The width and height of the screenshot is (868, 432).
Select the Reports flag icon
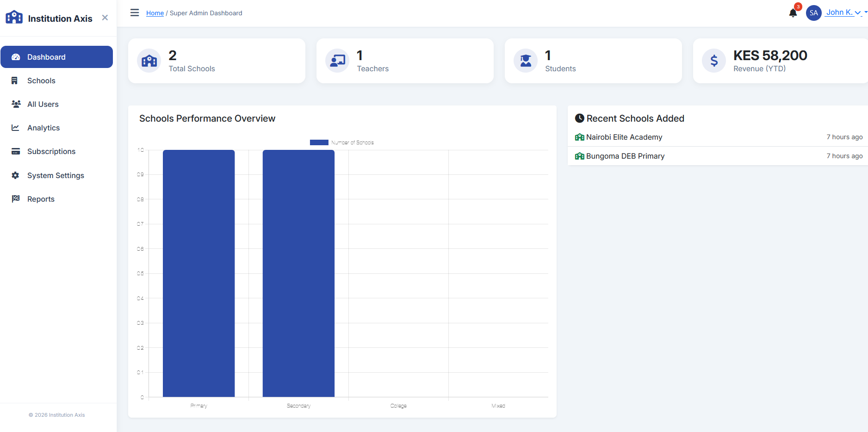tap(16, 199)
